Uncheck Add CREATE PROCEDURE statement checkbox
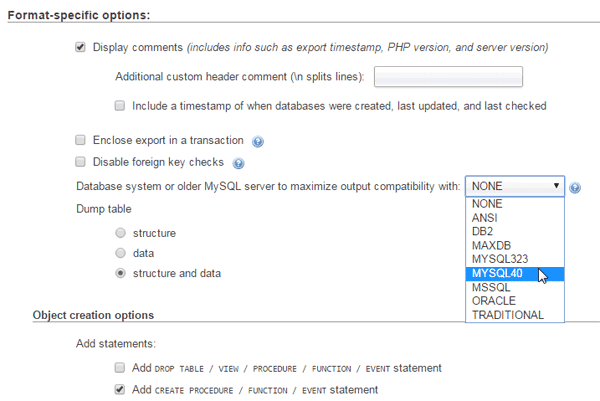 pyautogui.click(x=120, y=390)
